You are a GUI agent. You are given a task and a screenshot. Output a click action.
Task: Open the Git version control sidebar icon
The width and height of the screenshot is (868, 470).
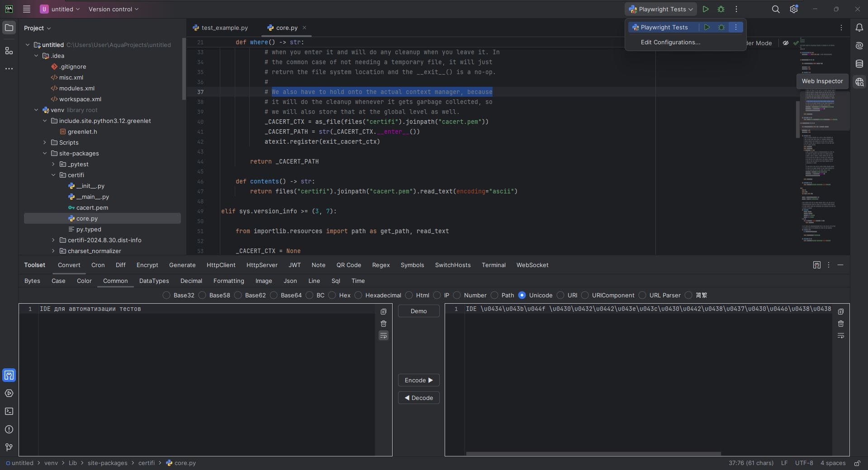9,447
